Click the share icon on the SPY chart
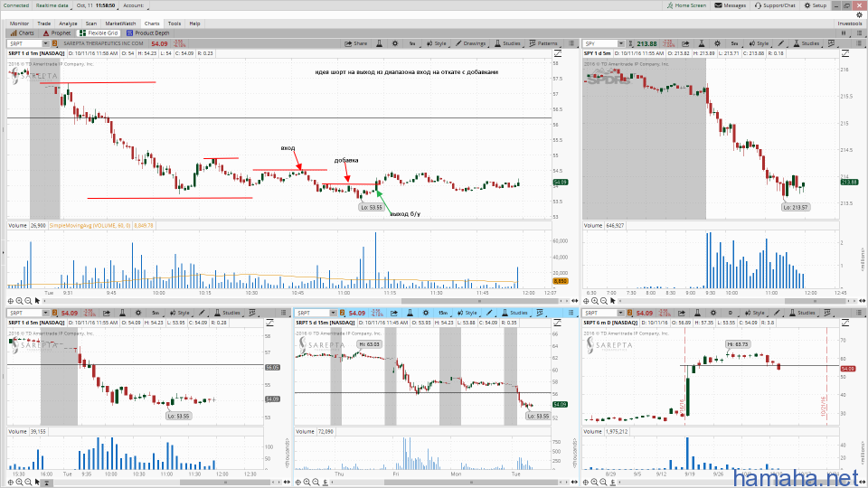 pos(685,43)
